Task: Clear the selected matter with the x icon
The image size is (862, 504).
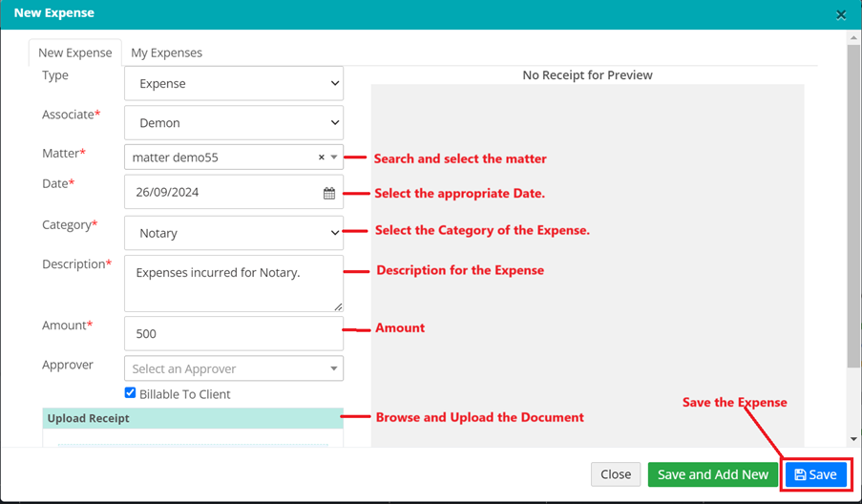Action: 321,157
